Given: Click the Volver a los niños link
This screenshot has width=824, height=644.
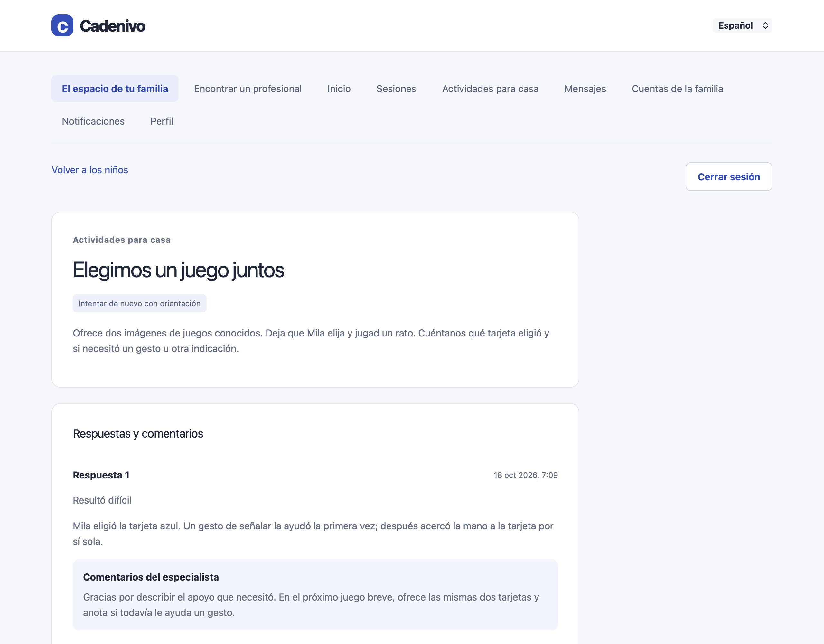Looking at the screenshot, I should point(90,170).
